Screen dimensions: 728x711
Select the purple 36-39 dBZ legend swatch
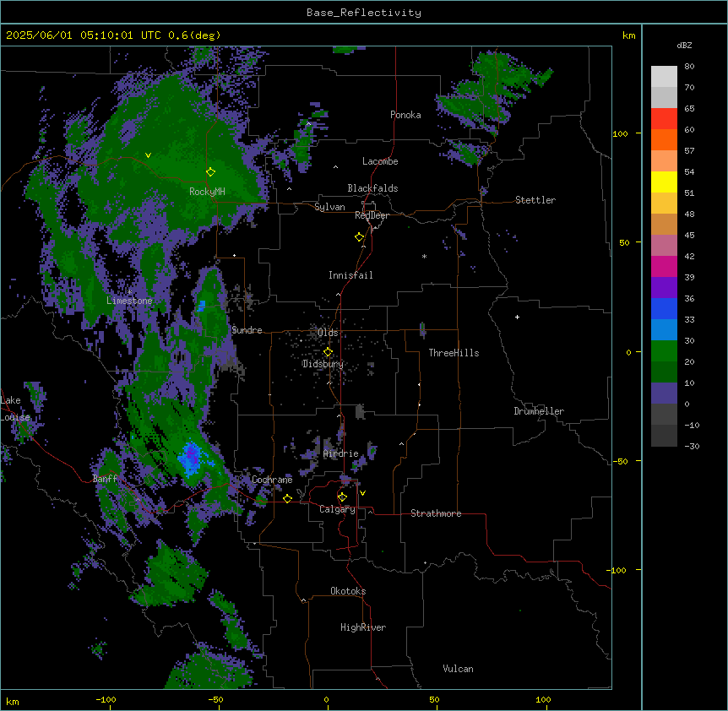coord(664,288)
